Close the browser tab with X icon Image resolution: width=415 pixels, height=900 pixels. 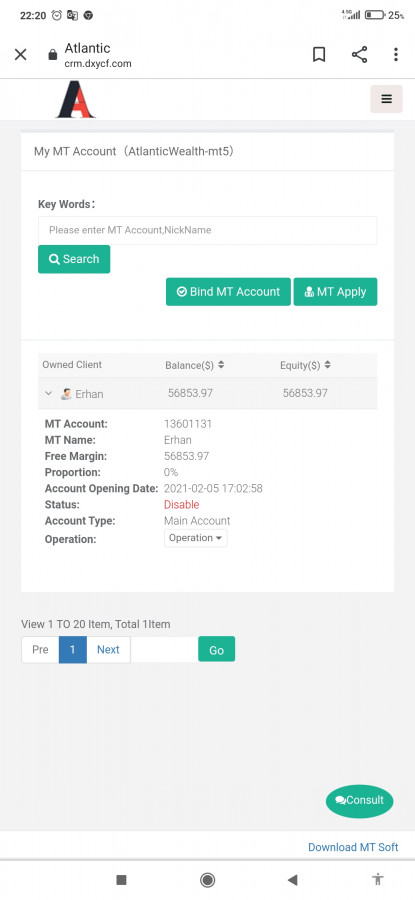point(21,55)
